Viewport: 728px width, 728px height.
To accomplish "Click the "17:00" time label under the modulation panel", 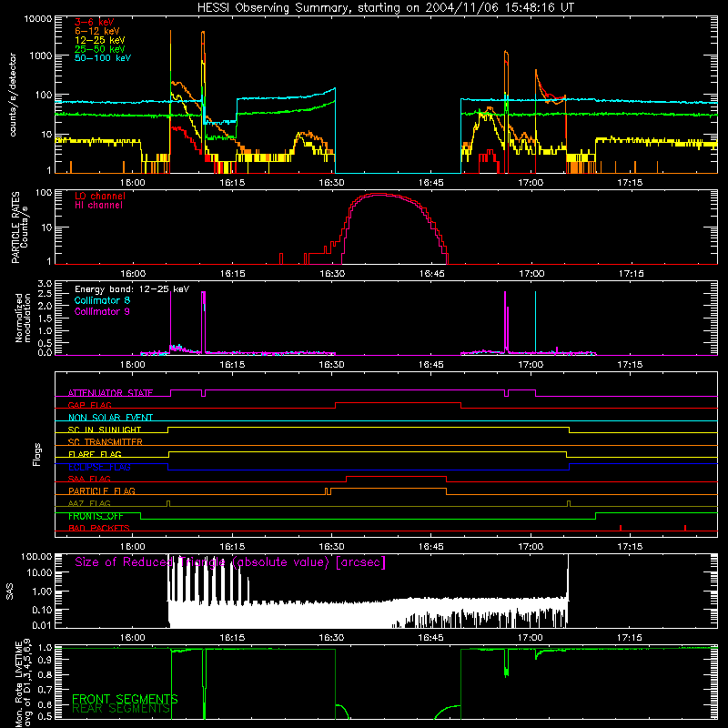I will 531,365.
